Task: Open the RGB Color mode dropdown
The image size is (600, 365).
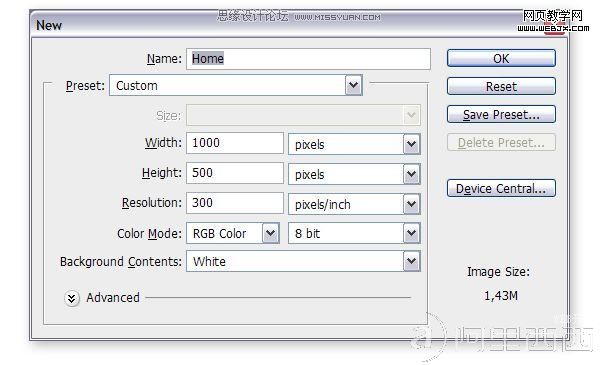Action: pos(233,233)
